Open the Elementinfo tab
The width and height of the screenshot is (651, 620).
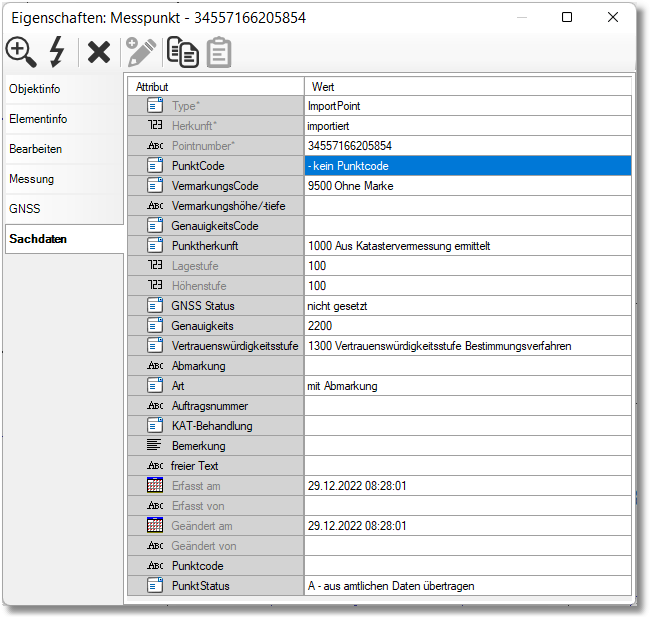pyautogui.click(x=64, y=119)
